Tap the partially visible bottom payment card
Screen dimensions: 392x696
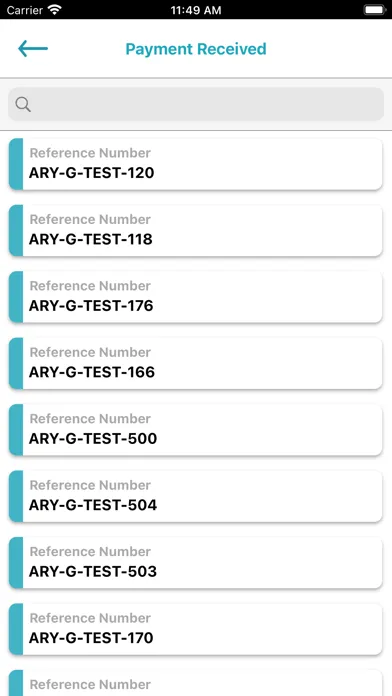pos(195,683)
